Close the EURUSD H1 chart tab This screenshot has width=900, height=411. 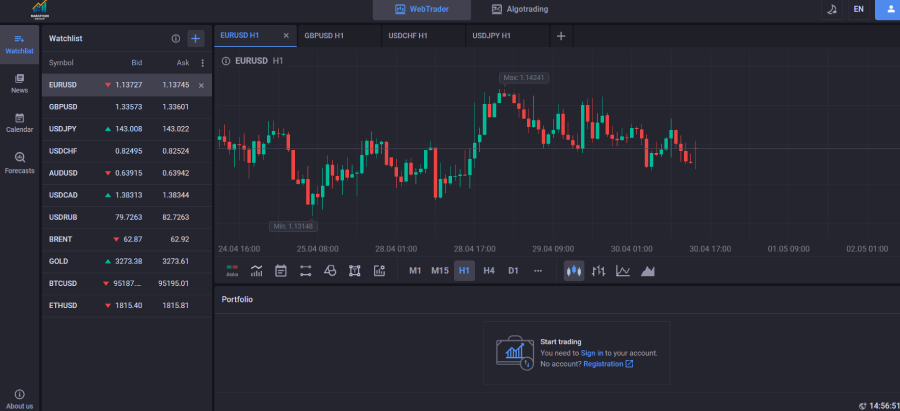click(286, 36)
